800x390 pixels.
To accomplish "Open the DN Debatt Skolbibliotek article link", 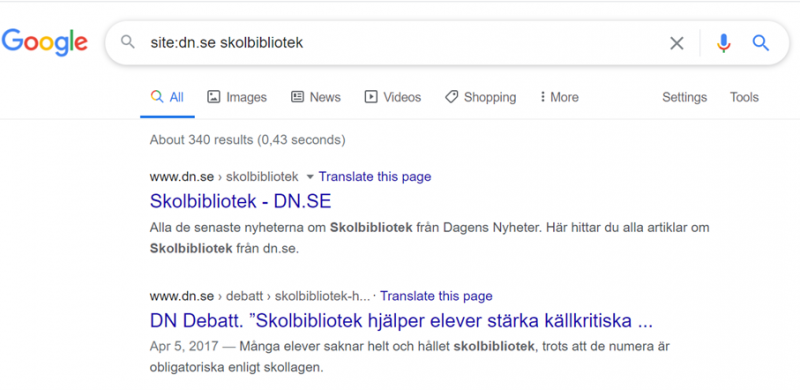I will tap(401, 321).
